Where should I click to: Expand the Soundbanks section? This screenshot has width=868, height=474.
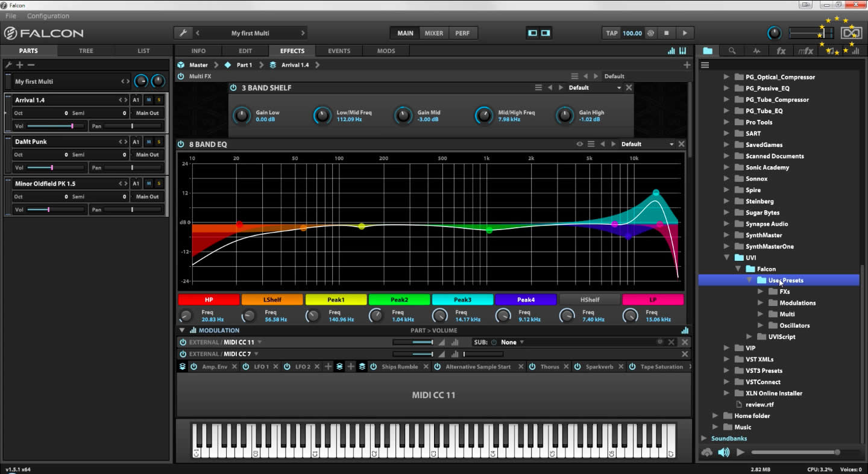(x=704, y=438)
